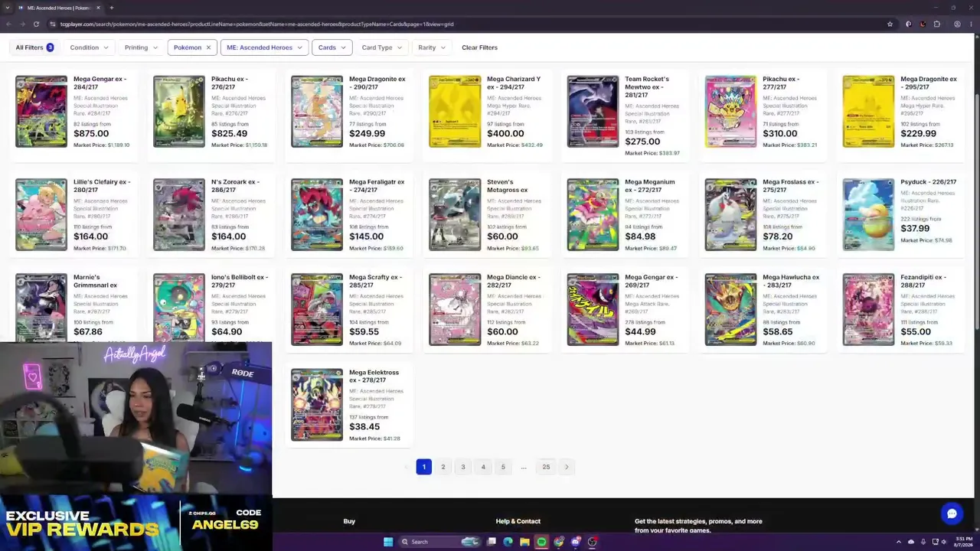Open the Mega Diancie ex card image
980x551 pixels.
(455, 309)
